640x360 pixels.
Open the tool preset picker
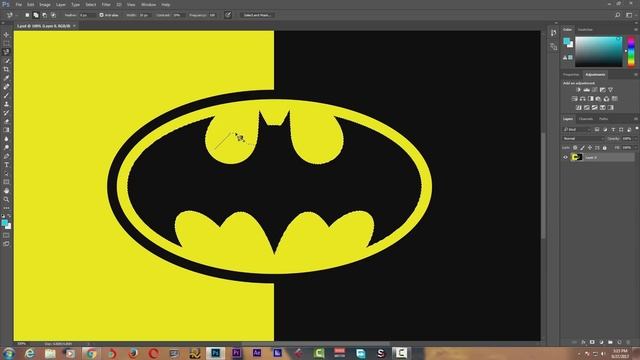[10, 15]
